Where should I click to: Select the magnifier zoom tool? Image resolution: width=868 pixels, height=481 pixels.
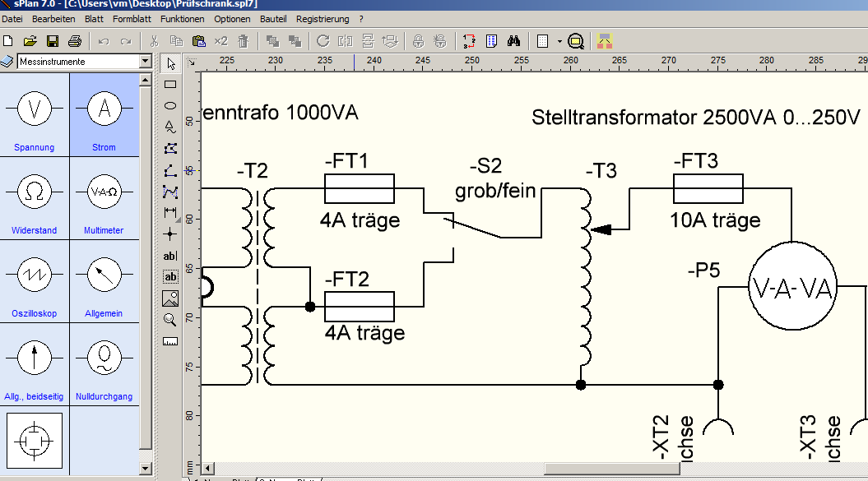pyautogui.click(x=170, y=319)
